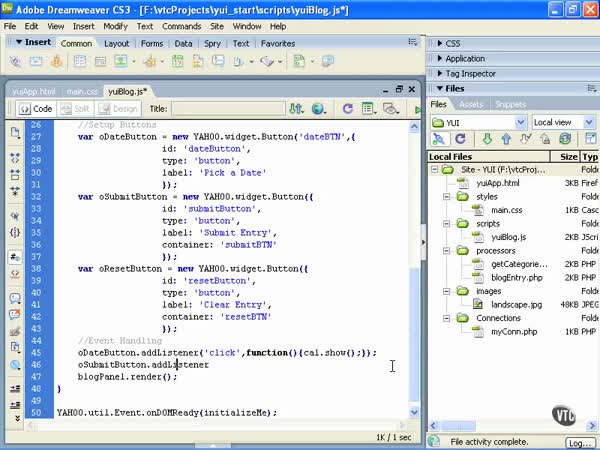Click Connect to remote host icon
This screenshot has width=600, height=450.
tap(441, 139)
